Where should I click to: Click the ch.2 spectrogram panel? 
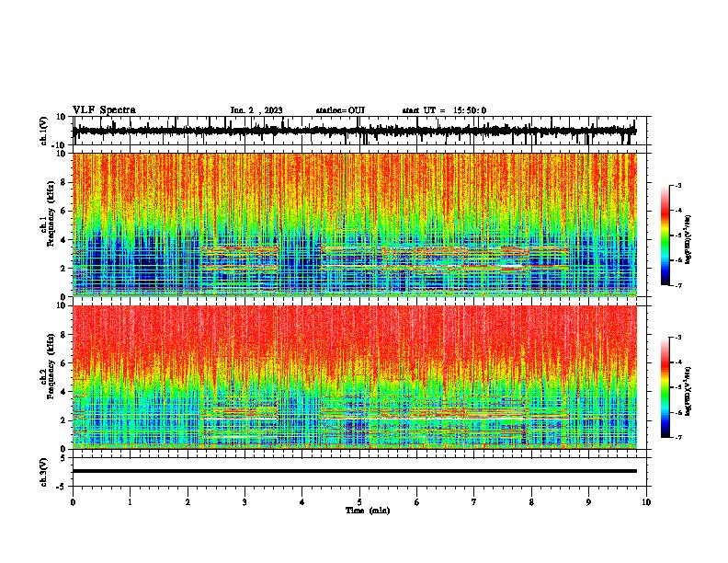coord(354,377)
